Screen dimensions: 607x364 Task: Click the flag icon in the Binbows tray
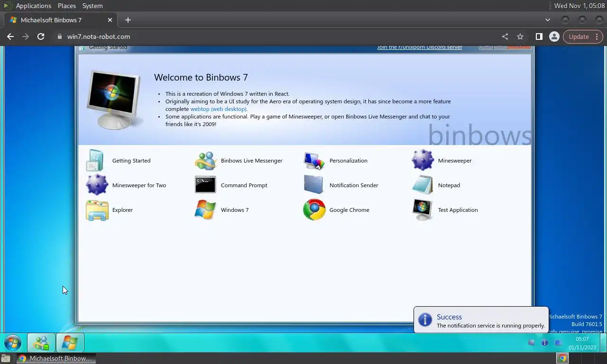click(x=531, y=343)
